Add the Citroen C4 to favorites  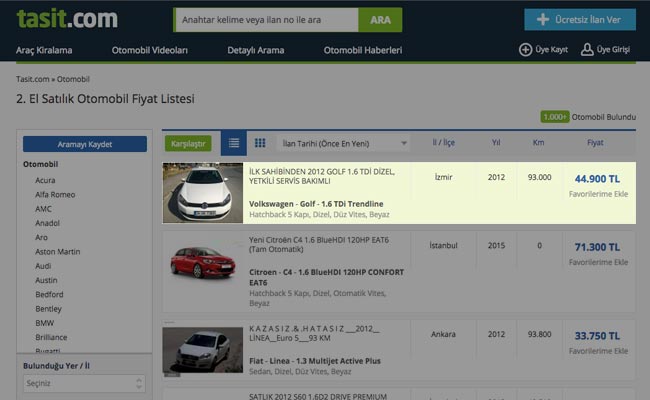tap(598, 262)
